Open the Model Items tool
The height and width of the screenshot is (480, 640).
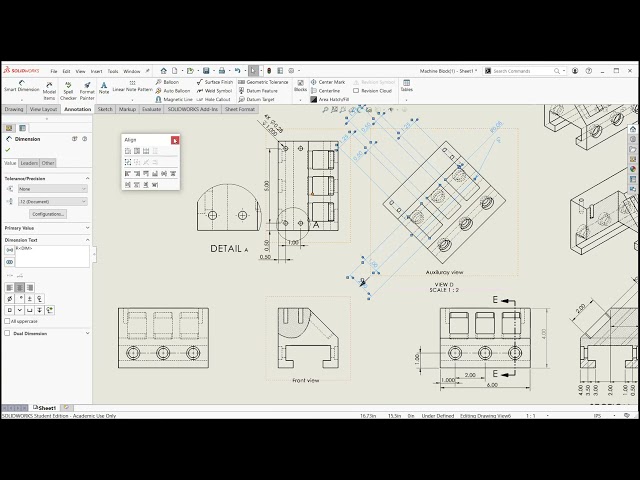(x=49, y=90)
